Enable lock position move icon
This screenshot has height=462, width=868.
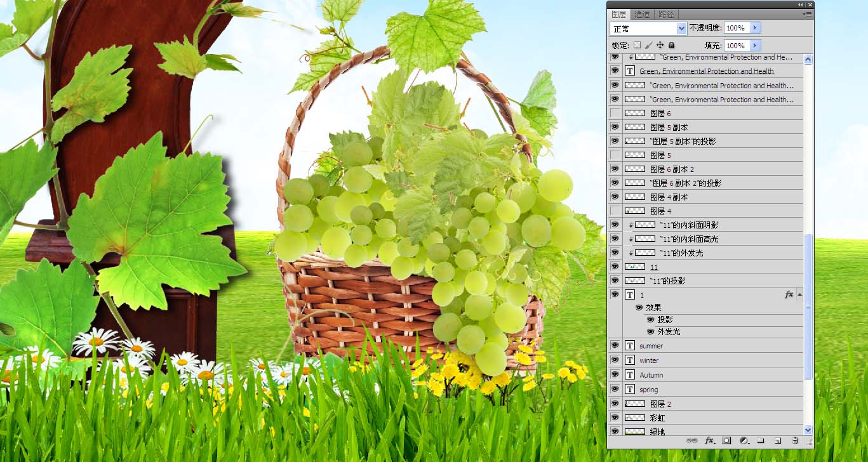(660, 45)
